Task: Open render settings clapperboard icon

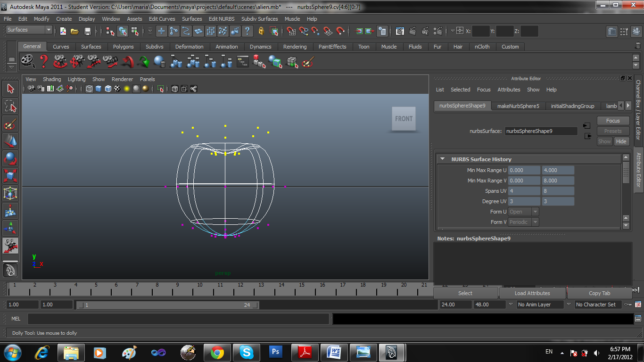Action: pos(438,31)
